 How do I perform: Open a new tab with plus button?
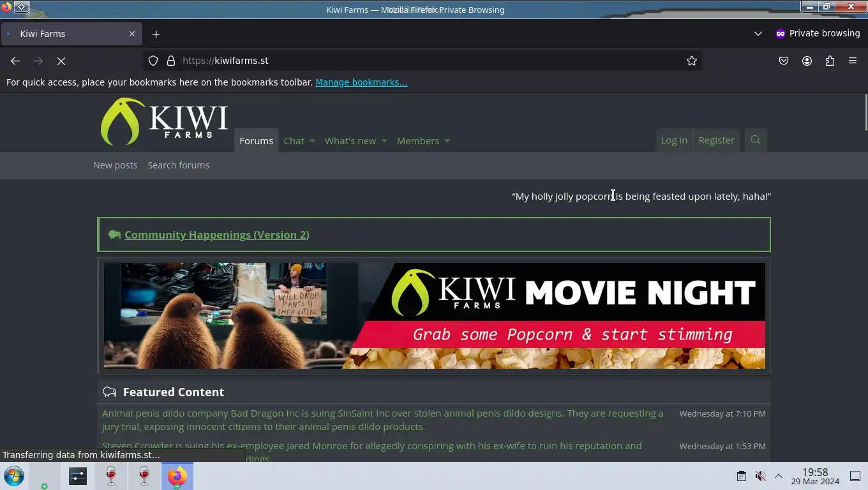tap(156, 34)
